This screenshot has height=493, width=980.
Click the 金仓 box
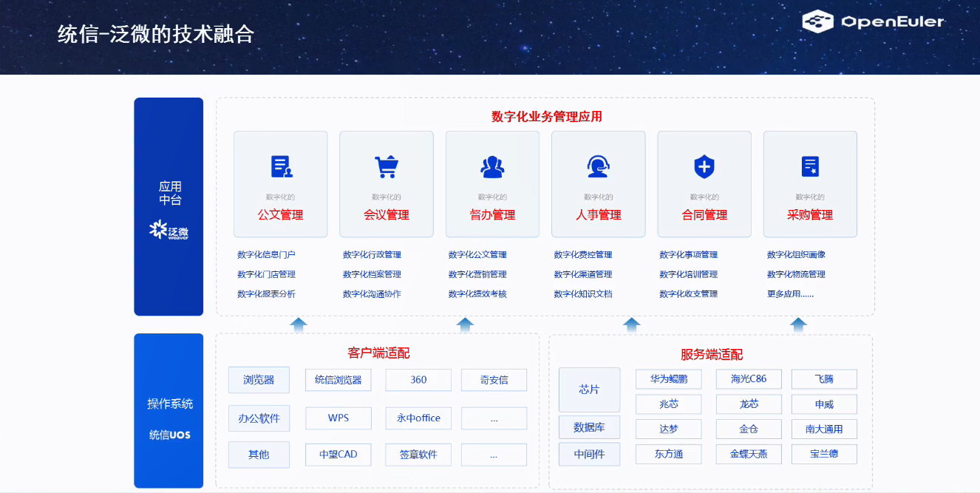(749, 429)
